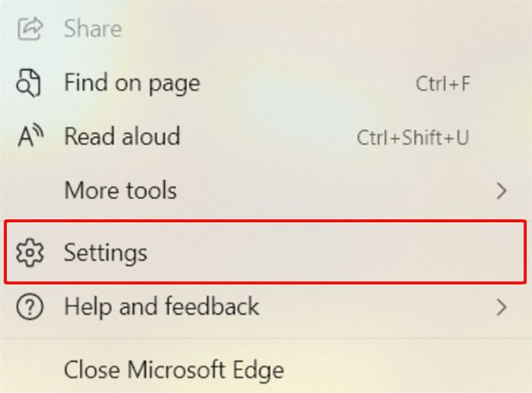532x393 pixels.
Task: Click the Read aloud speaker icon
Action: coord(30,136)
